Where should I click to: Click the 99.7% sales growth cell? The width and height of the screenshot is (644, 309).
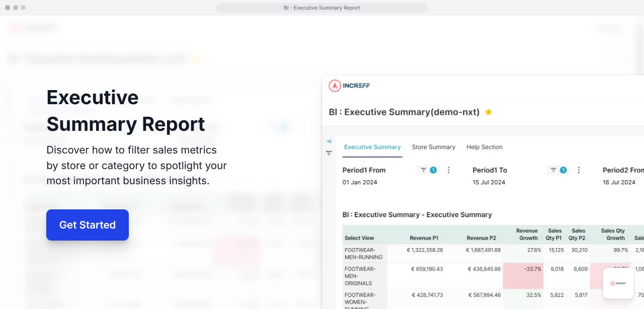620,250
